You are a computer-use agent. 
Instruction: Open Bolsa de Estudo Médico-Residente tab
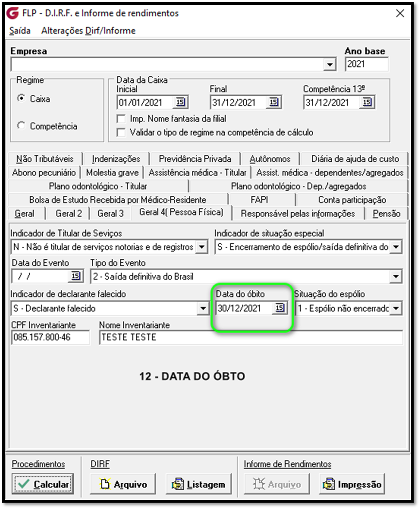[x=118, y=200]
